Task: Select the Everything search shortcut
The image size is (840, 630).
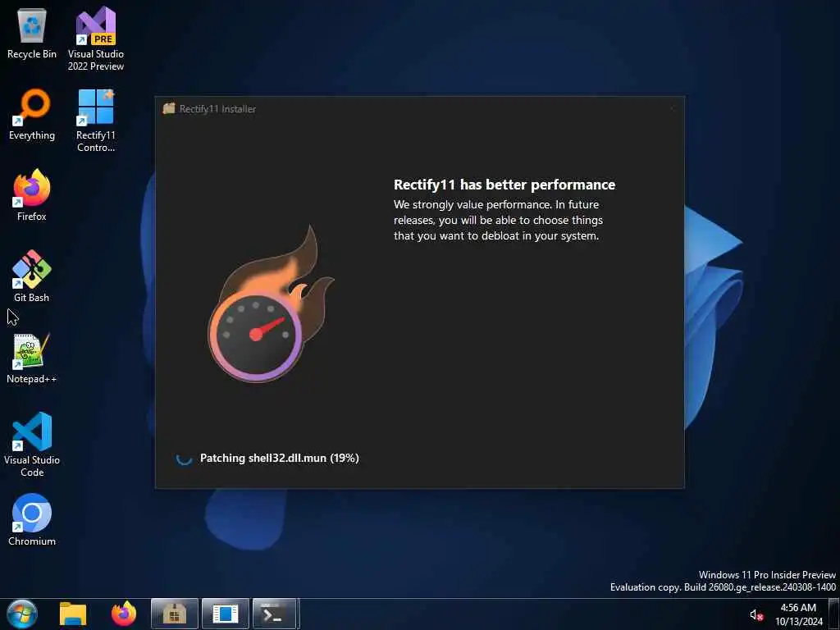Action: pos(32,115)
